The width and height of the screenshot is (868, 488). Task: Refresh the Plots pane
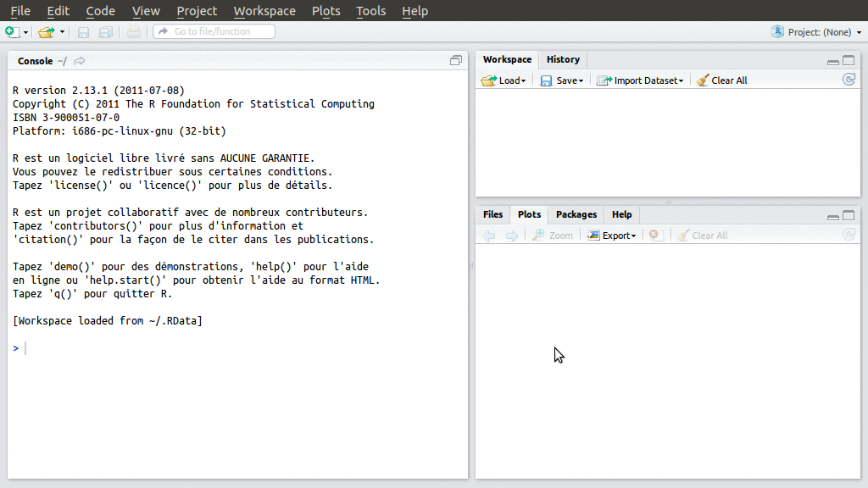[x=849, y=235]
